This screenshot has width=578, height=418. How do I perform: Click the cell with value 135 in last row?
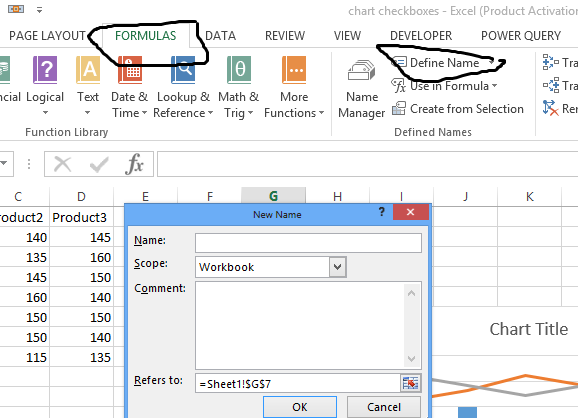81,357
